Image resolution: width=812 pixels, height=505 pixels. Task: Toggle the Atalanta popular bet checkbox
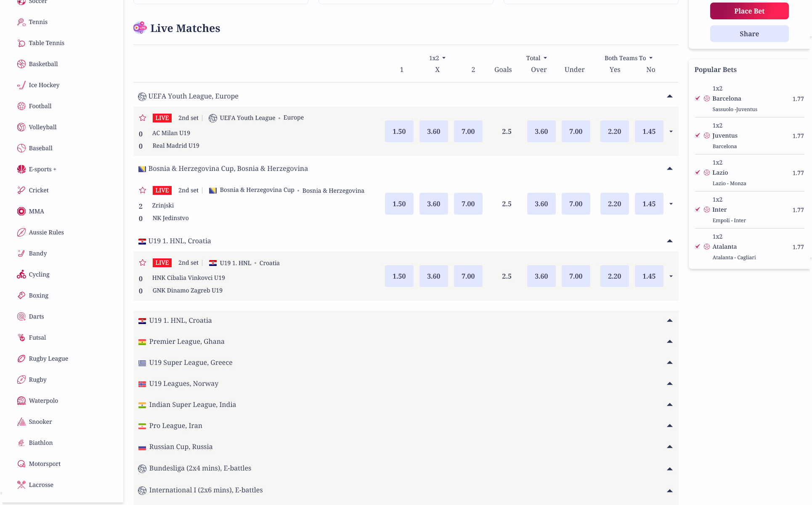pyautogui.click(x=698, y=247)
